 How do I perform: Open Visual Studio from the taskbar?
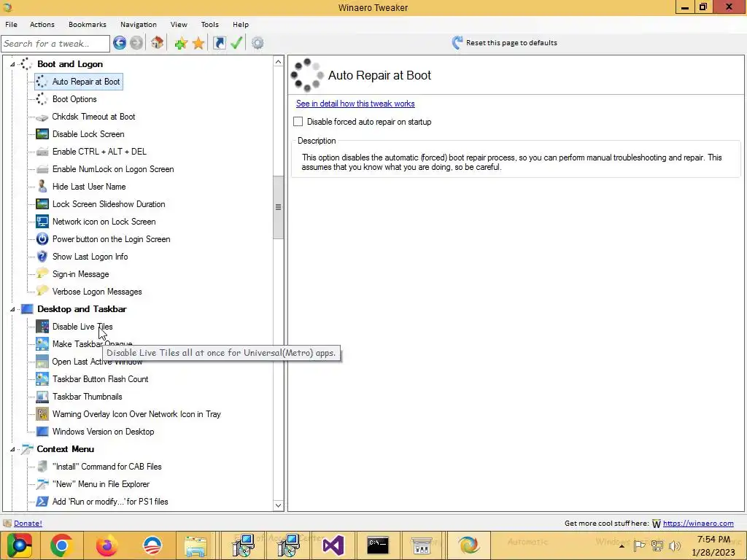pyautogui.click(x=333, y=545)
